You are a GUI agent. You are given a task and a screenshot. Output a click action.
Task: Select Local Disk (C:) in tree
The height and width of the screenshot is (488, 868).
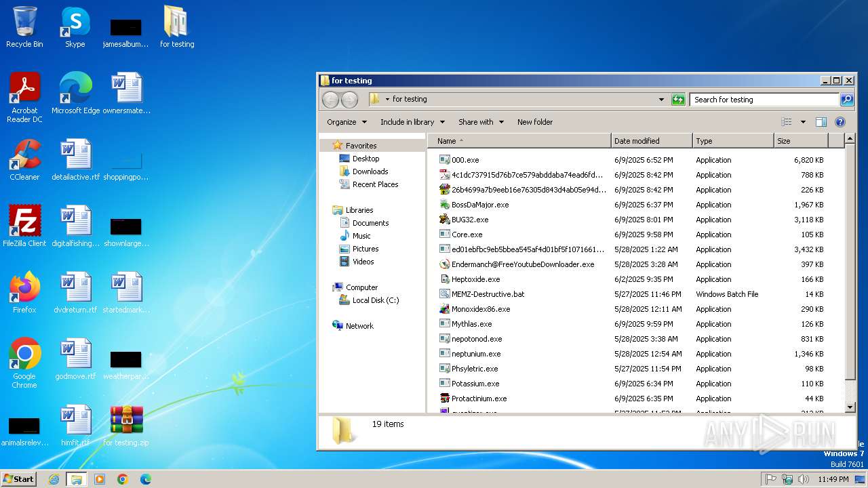[375, 300]
